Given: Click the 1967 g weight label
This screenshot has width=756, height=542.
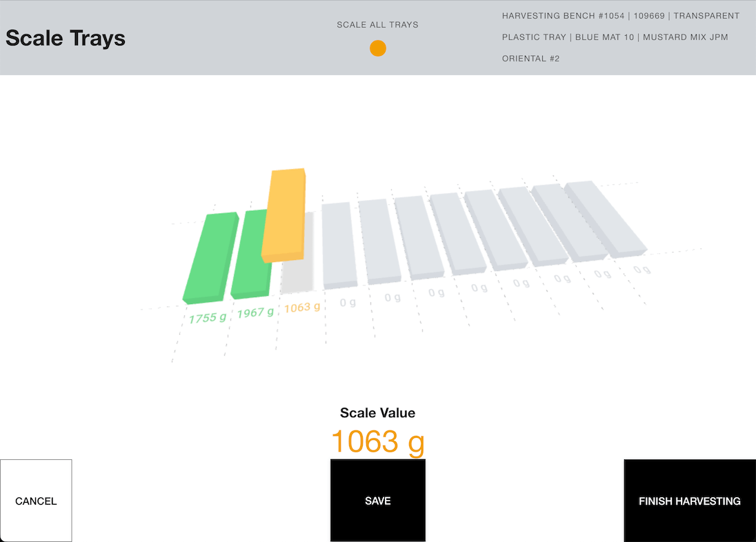Looking at the screenshot, I should pos(255,312).
